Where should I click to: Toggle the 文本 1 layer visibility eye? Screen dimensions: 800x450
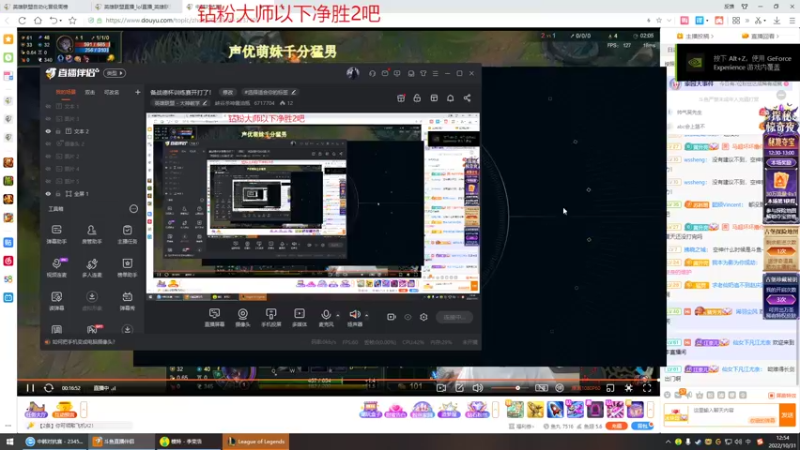(x=48, y=106)
